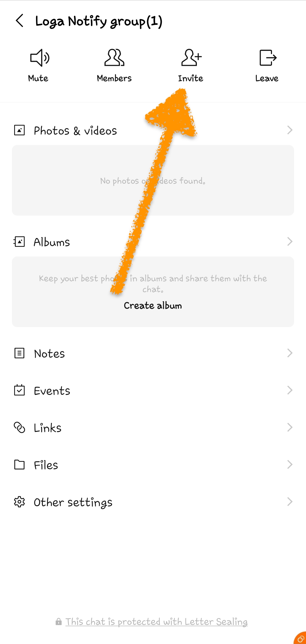Tap the Notes icon
The width and height of the screenshot is (306, 644).
tap(19, 353)
